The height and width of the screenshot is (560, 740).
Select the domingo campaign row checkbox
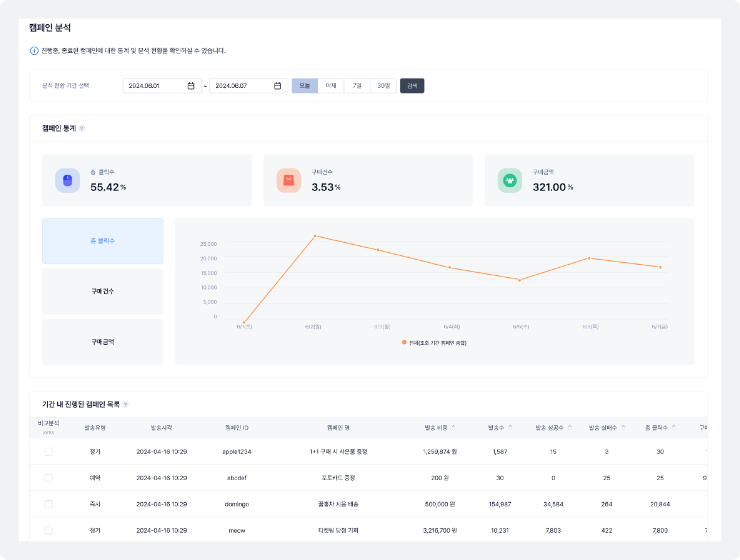point(48,504)
